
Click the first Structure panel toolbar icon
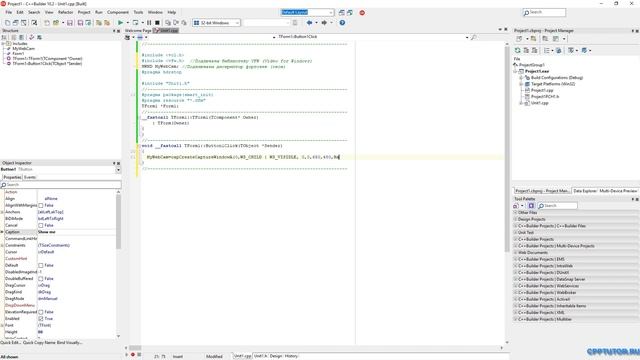click(x=4, y=37)
